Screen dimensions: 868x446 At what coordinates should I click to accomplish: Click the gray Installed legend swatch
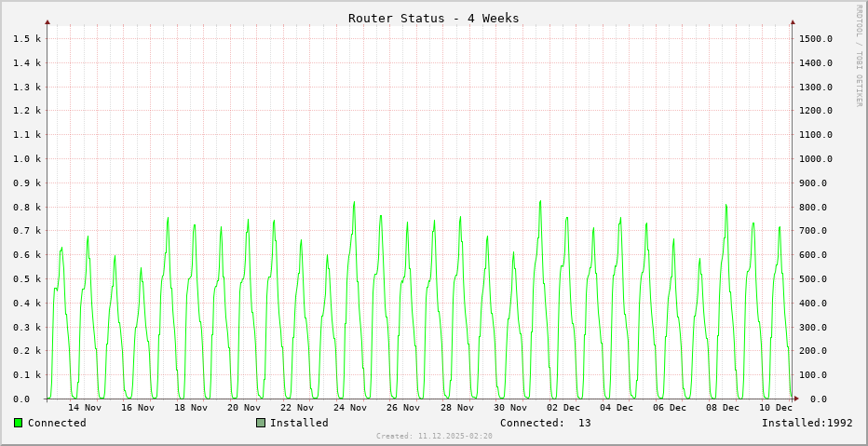pos(261,423)
